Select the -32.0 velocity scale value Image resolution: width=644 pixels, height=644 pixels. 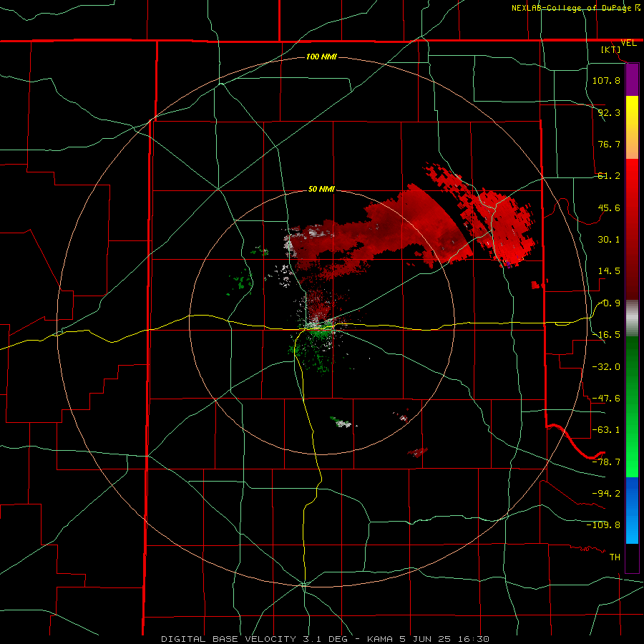tap(606, 367)
